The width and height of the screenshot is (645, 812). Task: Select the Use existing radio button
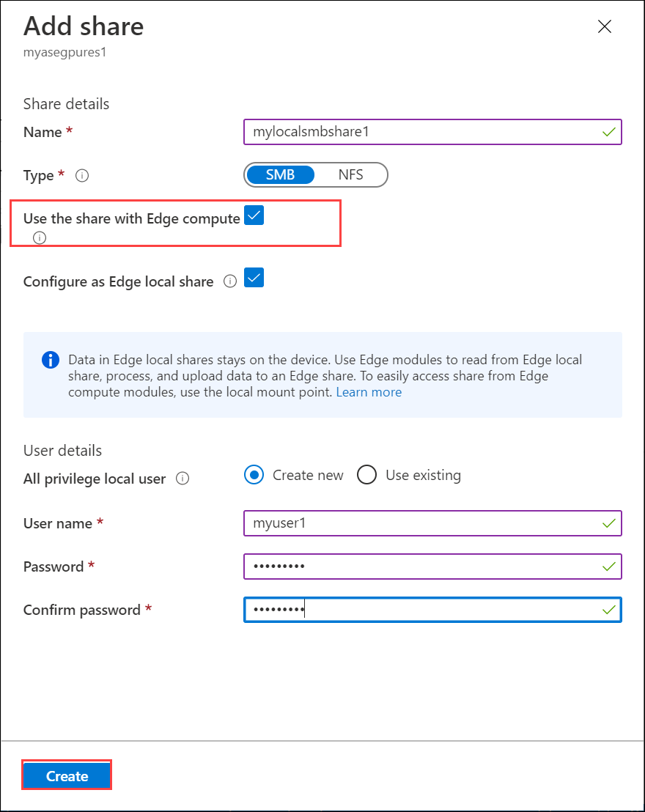point(366,475)
